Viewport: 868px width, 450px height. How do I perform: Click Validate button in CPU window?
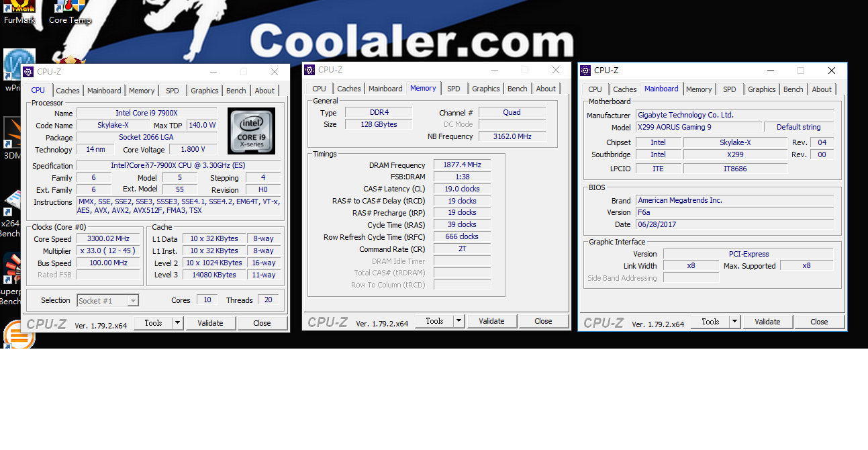pyautogui.click(x=210, y=323)
